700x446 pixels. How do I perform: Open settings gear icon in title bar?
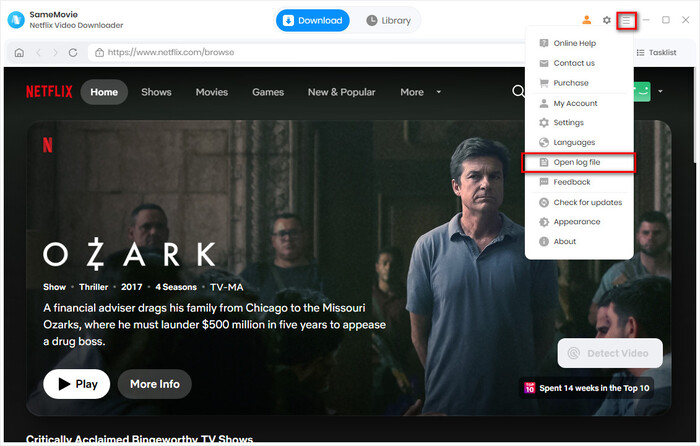[606, 20]
